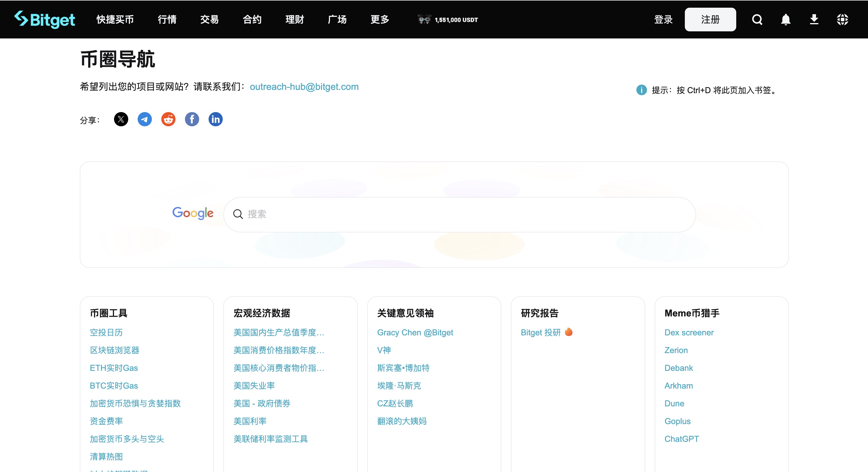Screen dimensions: 868x472
Task: Click the 1,551,000 USDT promo banner
Action: pyautogui.click(x=448, y=20)
